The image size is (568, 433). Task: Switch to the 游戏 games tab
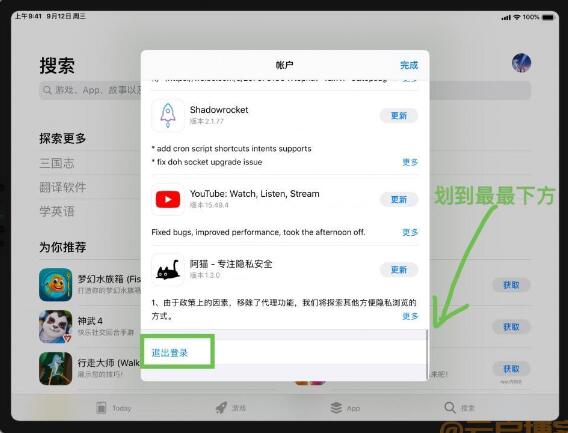(231, 408)
